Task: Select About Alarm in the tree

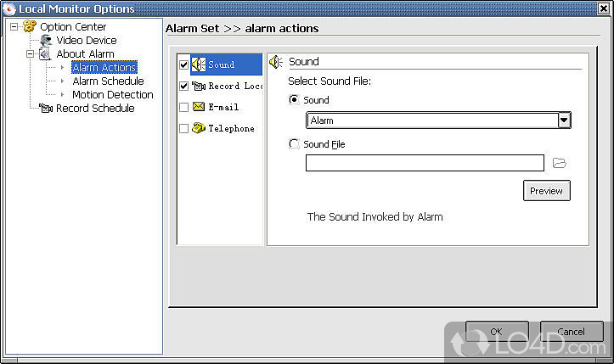Action: point(86,53)
